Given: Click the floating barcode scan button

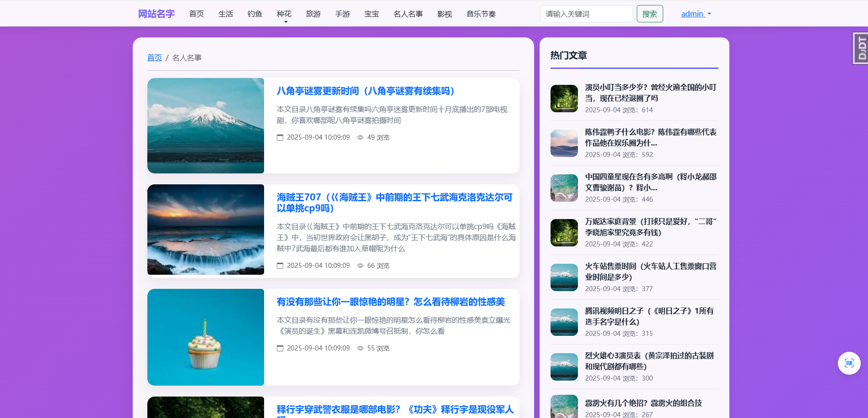Looking at the screenshot, I should pos(849,363).
